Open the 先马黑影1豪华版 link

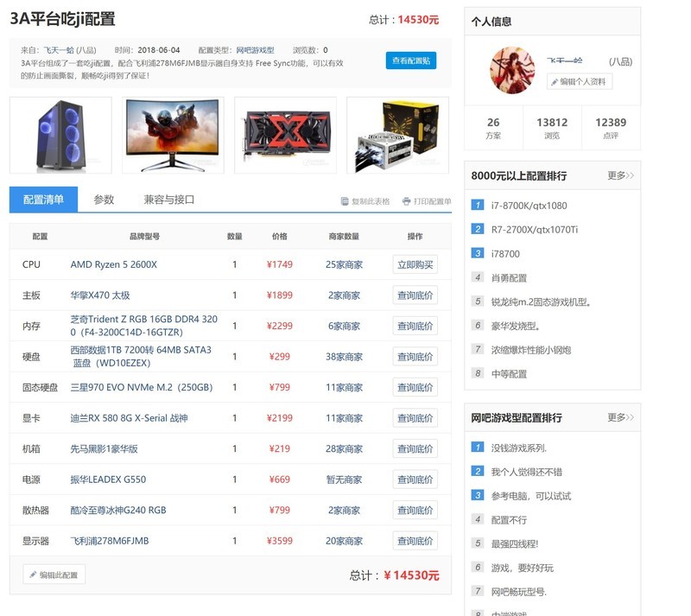pos(104,449)
